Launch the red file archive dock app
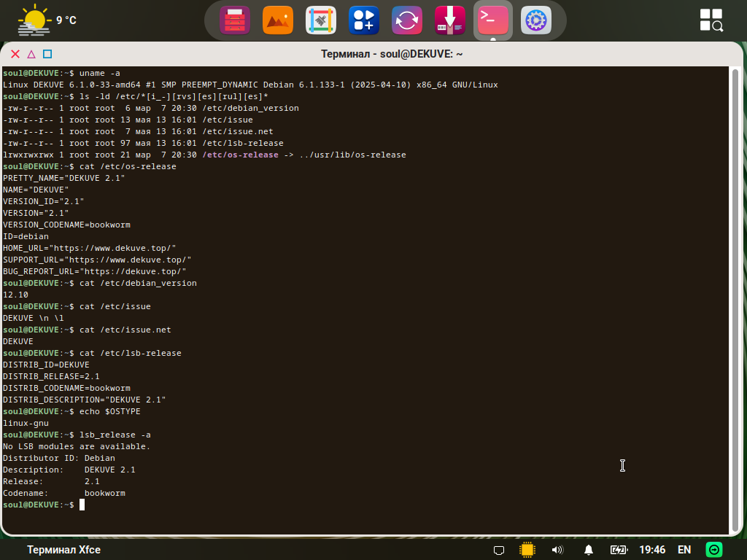 (235, 20)
